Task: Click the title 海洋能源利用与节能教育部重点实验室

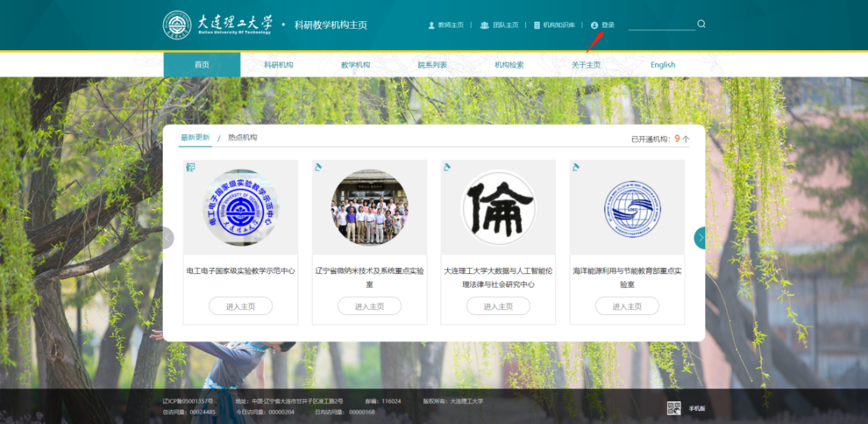Action: point(627,278)
